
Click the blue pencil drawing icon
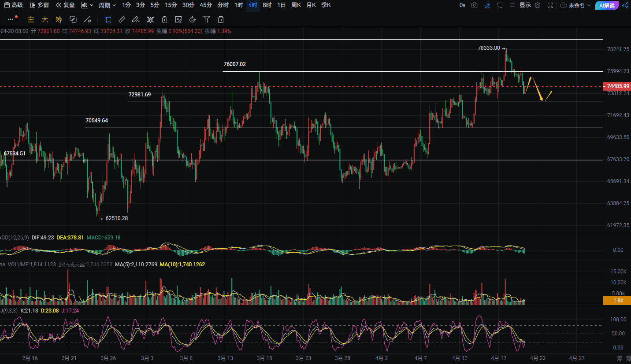(x=487, y=5)
